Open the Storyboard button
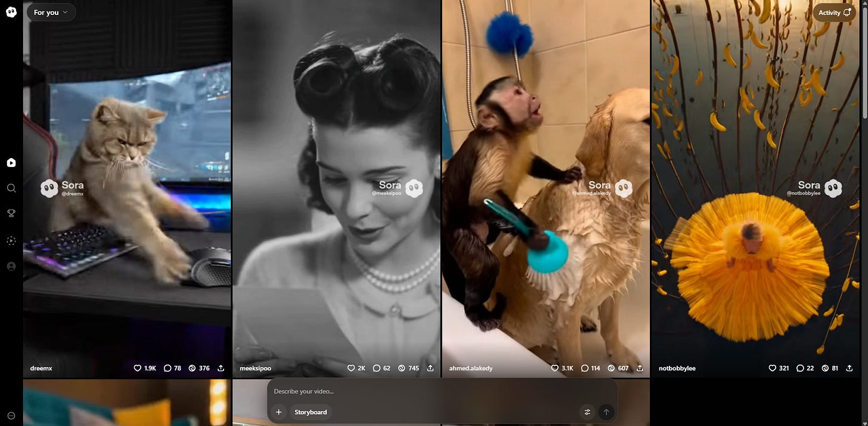This screenshot has width=868, height=426. (311, 412)
